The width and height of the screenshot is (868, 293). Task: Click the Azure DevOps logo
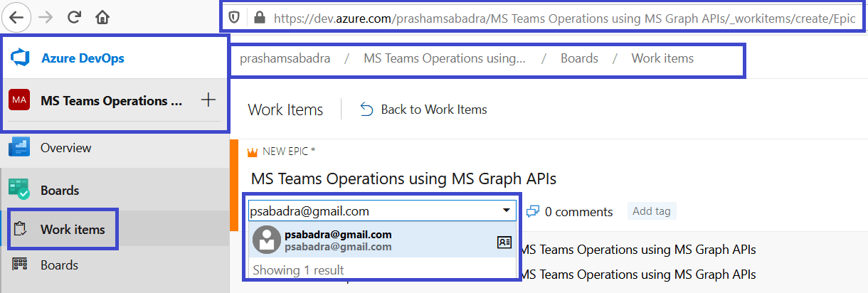coord(19,58)
